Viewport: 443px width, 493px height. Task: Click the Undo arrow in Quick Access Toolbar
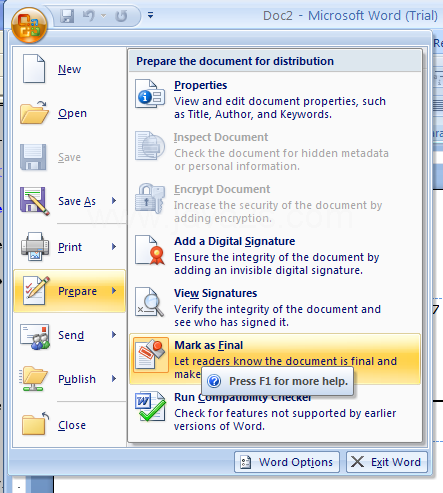coord(88,15)
